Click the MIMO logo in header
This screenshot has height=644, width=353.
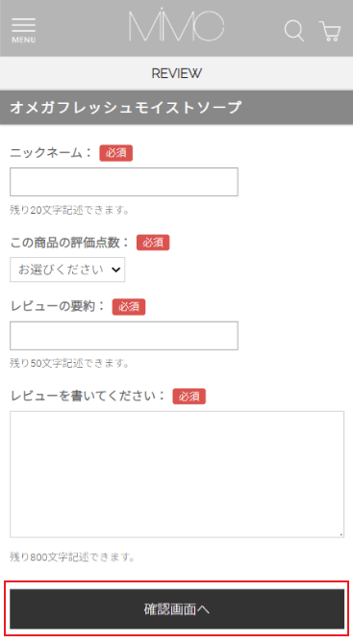[177, 25]
